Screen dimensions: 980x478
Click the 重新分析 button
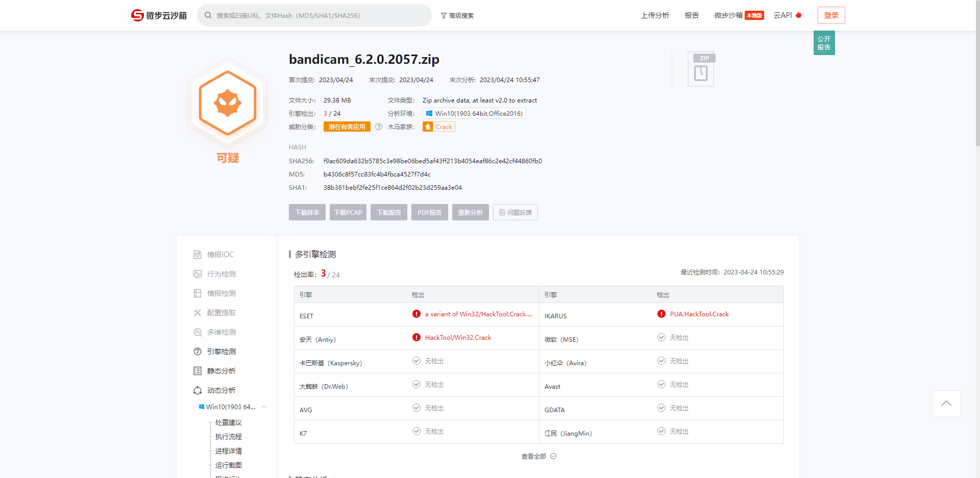click(471, 212)
